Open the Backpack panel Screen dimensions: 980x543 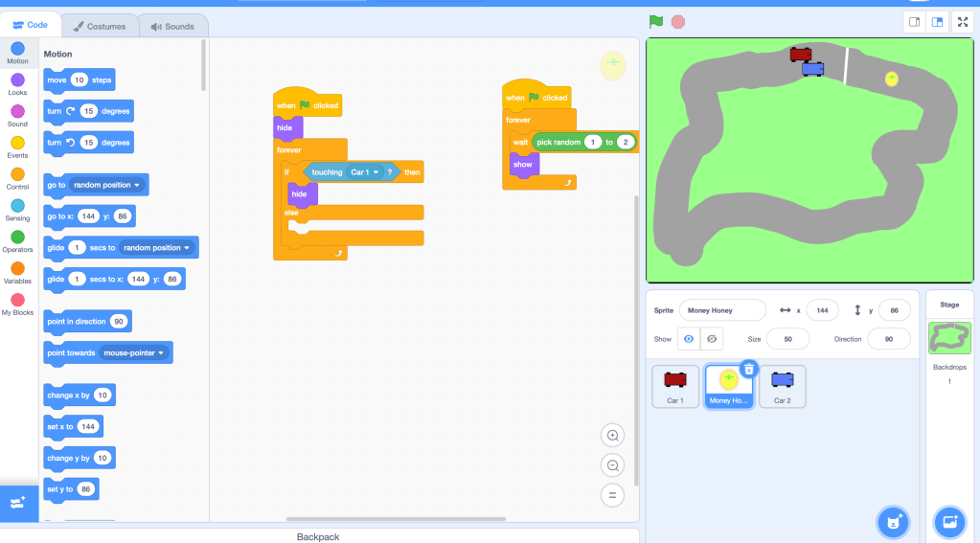pos(318,536)
